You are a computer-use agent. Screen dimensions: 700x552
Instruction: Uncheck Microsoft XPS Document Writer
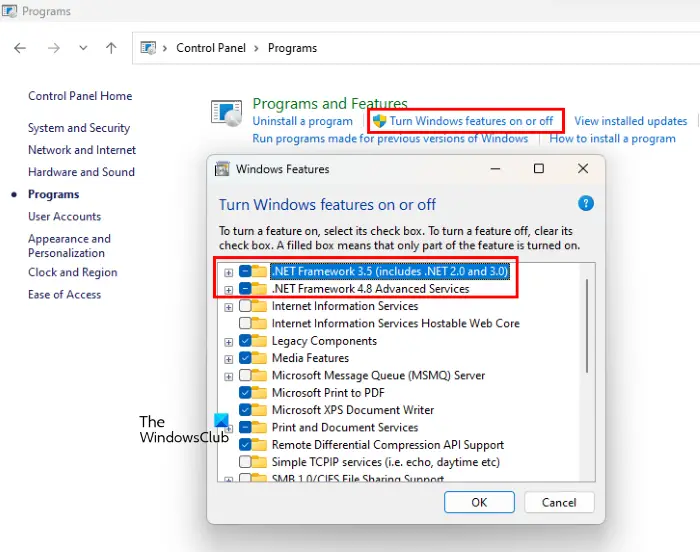[245, 410]
